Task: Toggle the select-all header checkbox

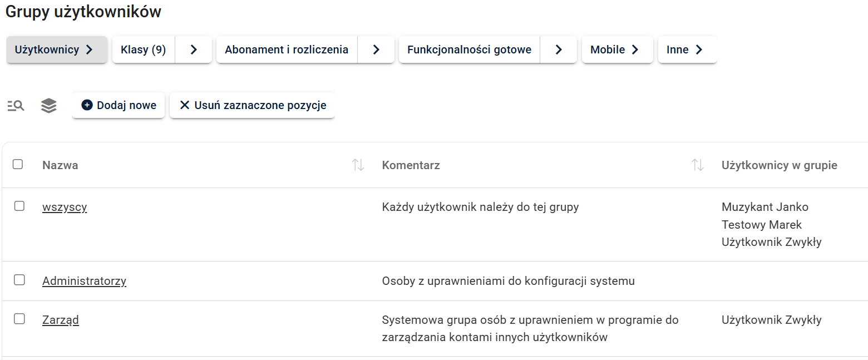Action: click(18, 164)
